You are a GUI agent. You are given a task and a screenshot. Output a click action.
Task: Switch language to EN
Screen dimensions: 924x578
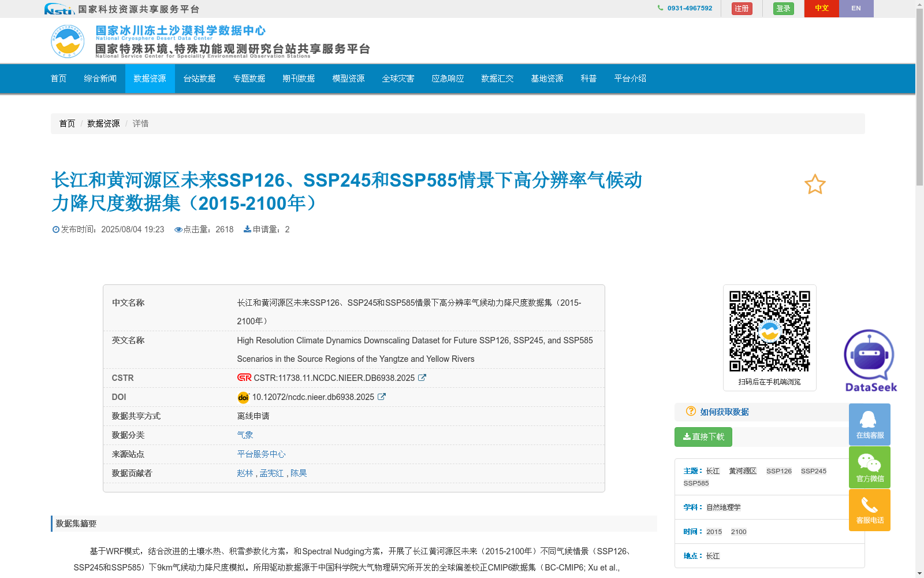pos(856,8)
